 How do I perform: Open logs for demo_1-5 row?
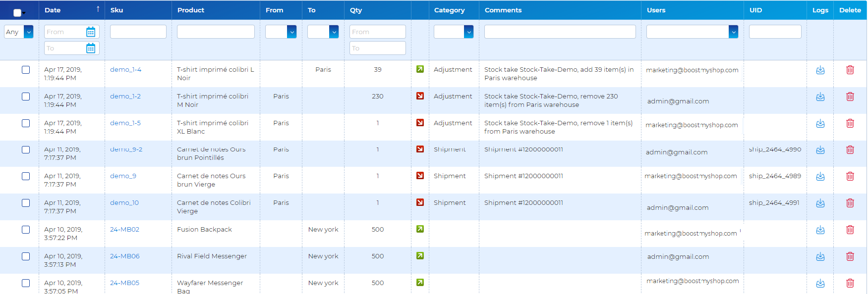[820, 123]
